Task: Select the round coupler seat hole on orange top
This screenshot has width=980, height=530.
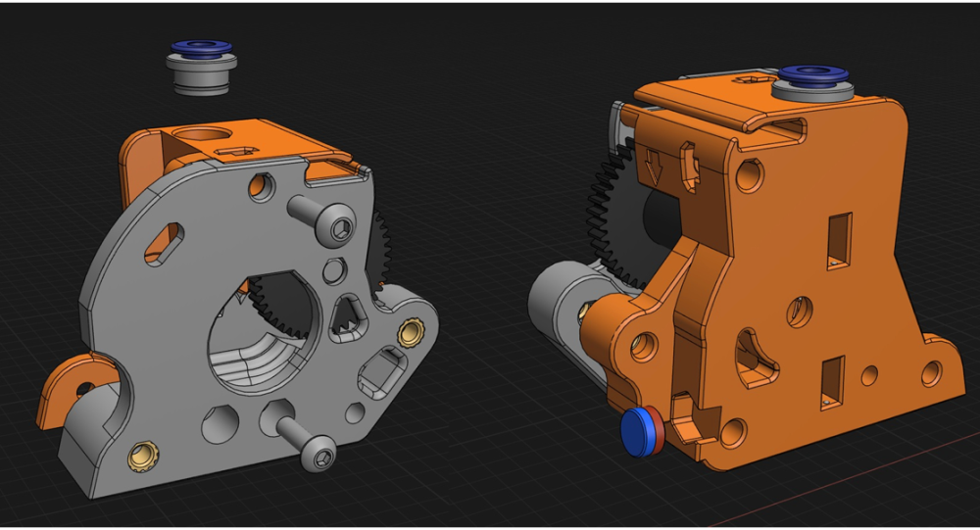Action: click(201, 133)
